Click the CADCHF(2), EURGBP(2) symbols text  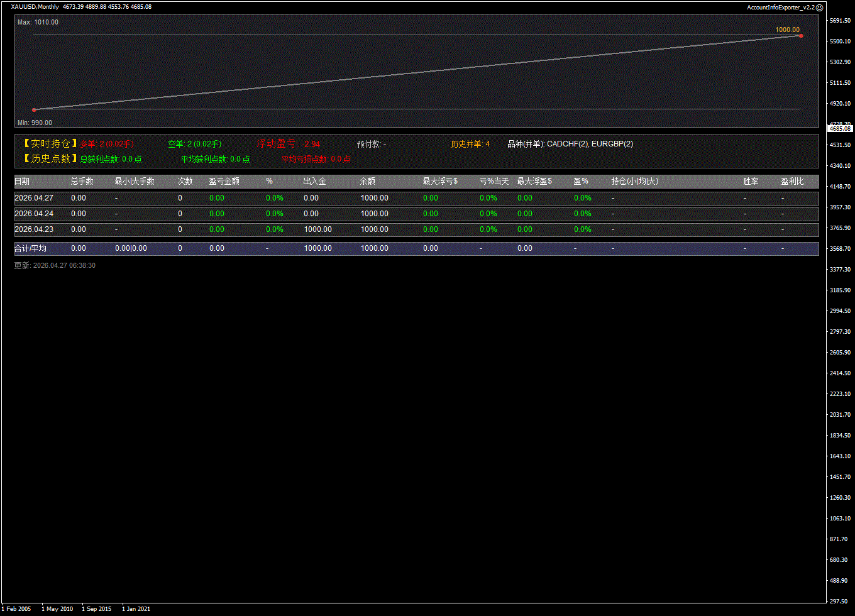coord(590,144)
